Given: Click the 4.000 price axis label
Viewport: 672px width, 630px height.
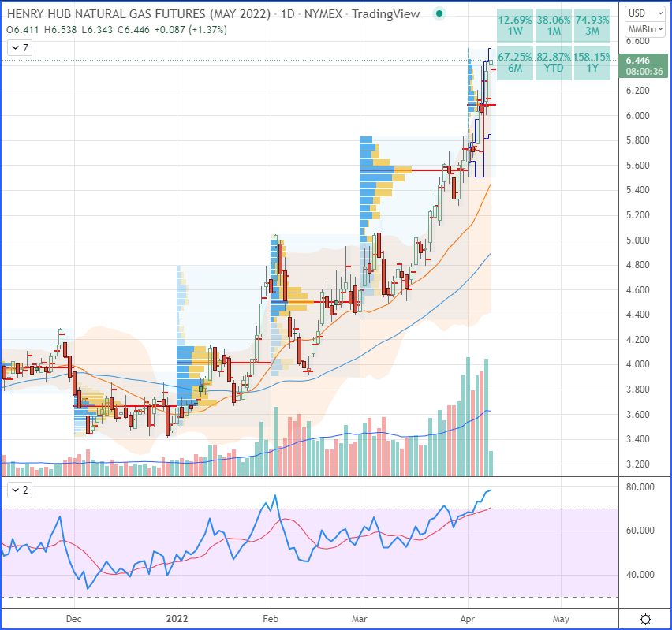Looking at the screenshot, I should click(x=638, y=364).
